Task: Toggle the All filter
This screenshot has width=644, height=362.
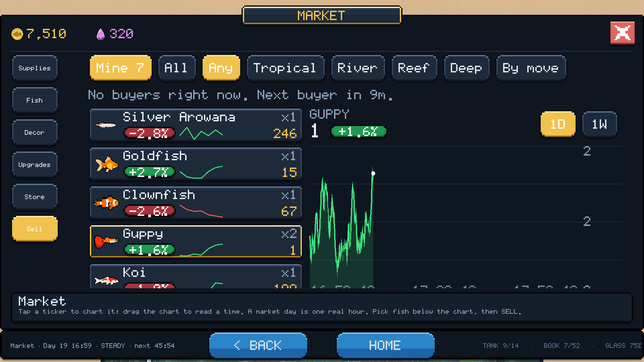Action: (x=177, y=68)
